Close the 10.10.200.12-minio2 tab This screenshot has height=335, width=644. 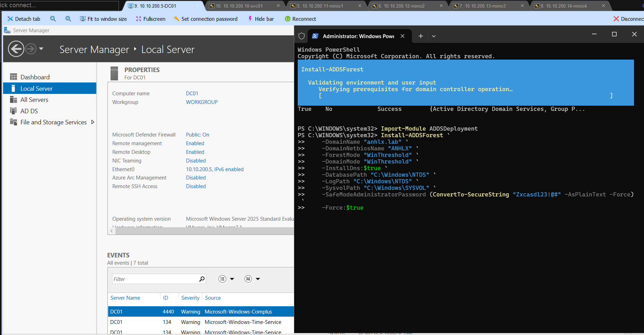(x=441, y=6)
